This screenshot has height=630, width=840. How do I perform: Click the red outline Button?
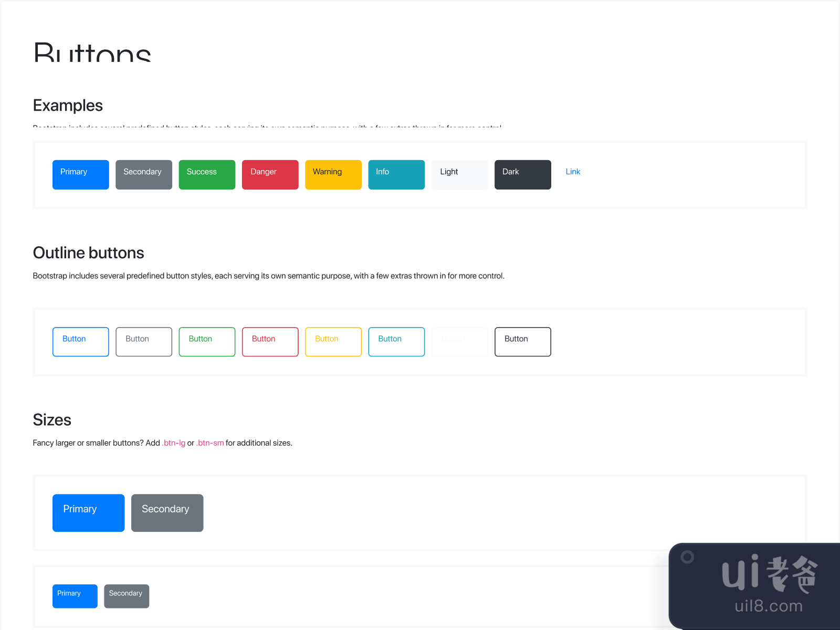[x=270, y=341]
